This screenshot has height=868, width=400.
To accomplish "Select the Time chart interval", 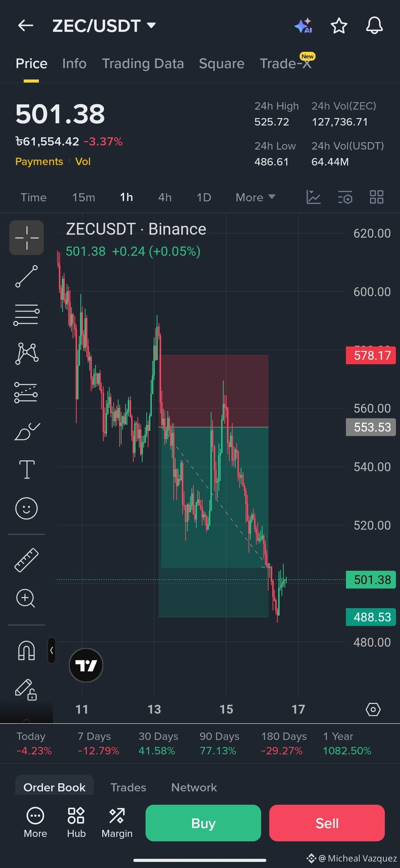I will pos(33,197).
